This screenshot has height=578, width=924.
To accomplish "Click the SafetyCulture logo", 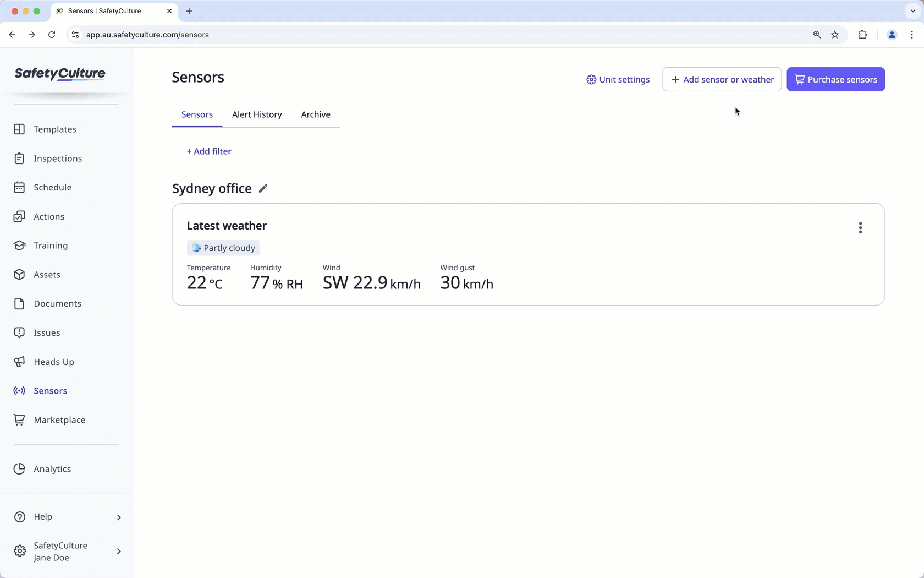I will point(60,74).
